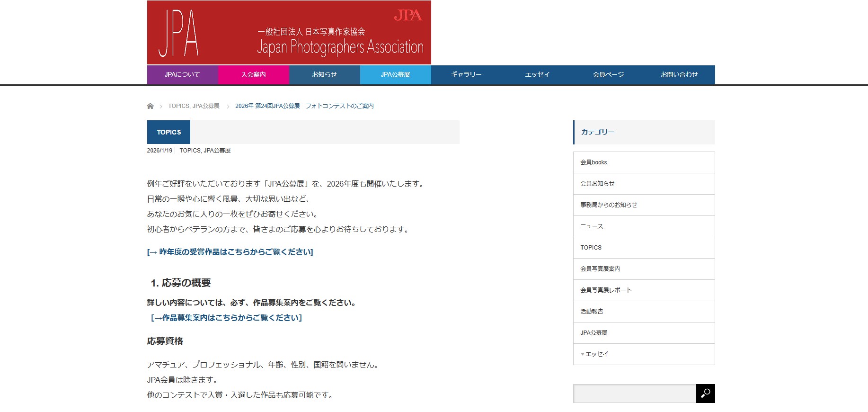868x412 pixels.
Task: Select 会員写真展レポート category
Action: (x=606, y=290)
